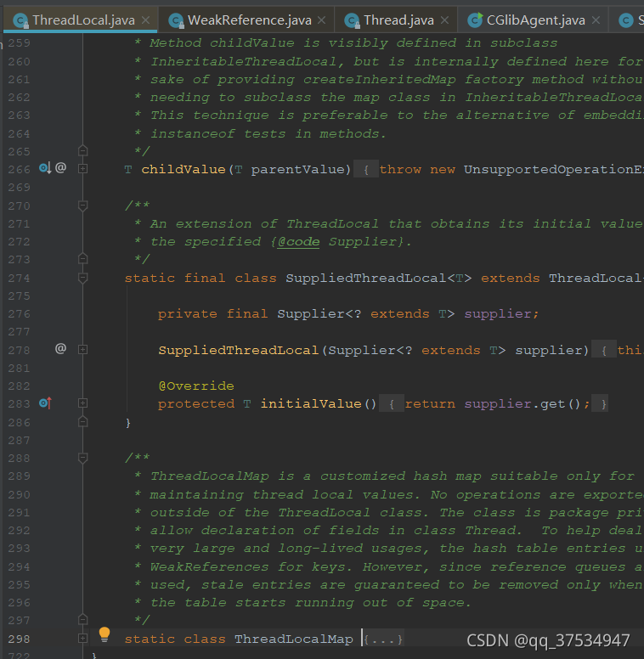
Task: Click the @Override annotation
Action: pos(196,386)
